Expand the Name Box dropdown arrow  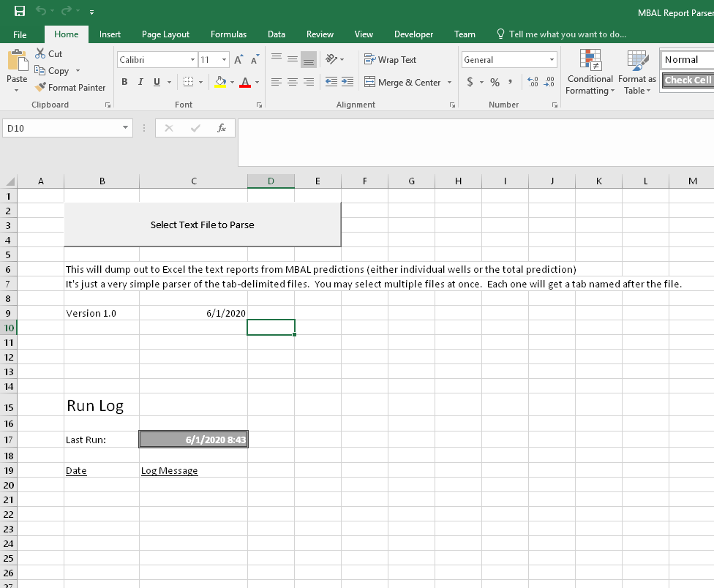coord(126,128)
